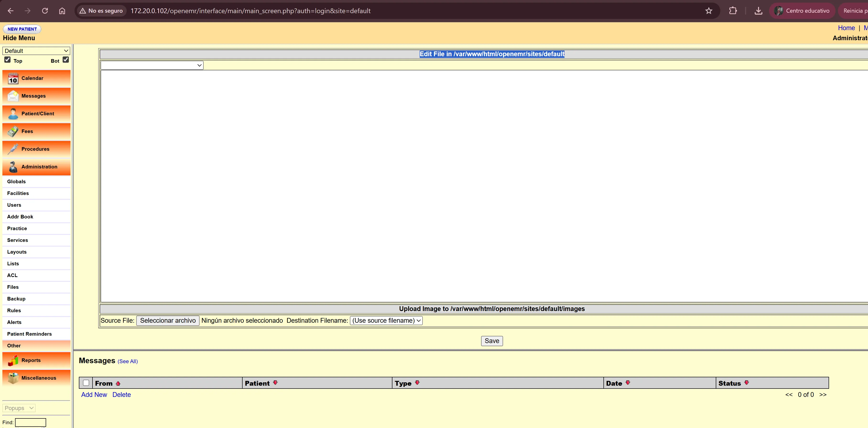The image size is (868, 428).
Task: Uncheck the Top frame checkbox
Action: (7, 60)
